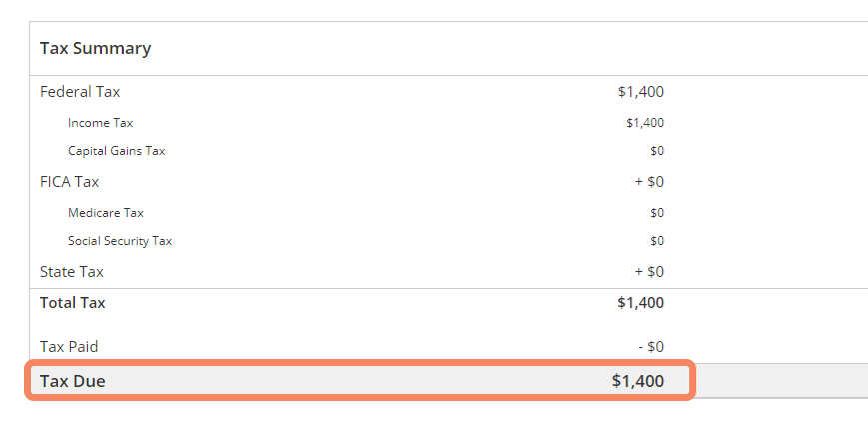Click the Income Tax $1,400 value
Image resolution: width=868 pixels, height=422 pixels.
coord(645,123)
